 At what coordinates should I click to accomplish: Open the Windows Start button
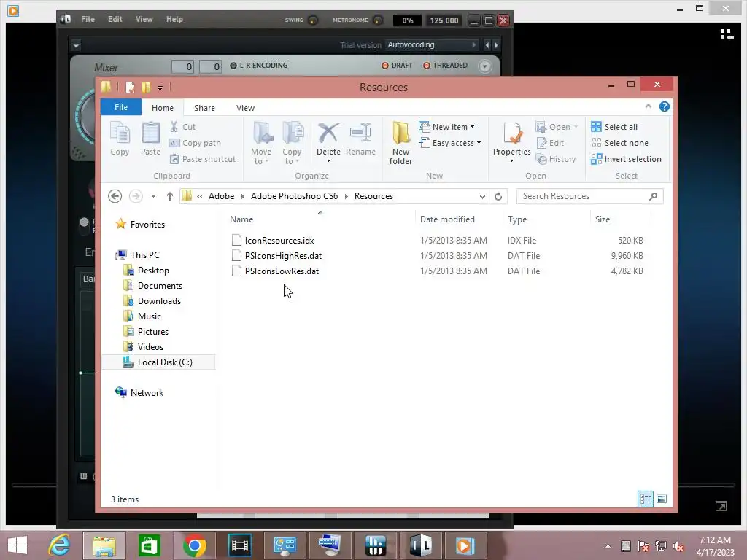tap(18, 545)
